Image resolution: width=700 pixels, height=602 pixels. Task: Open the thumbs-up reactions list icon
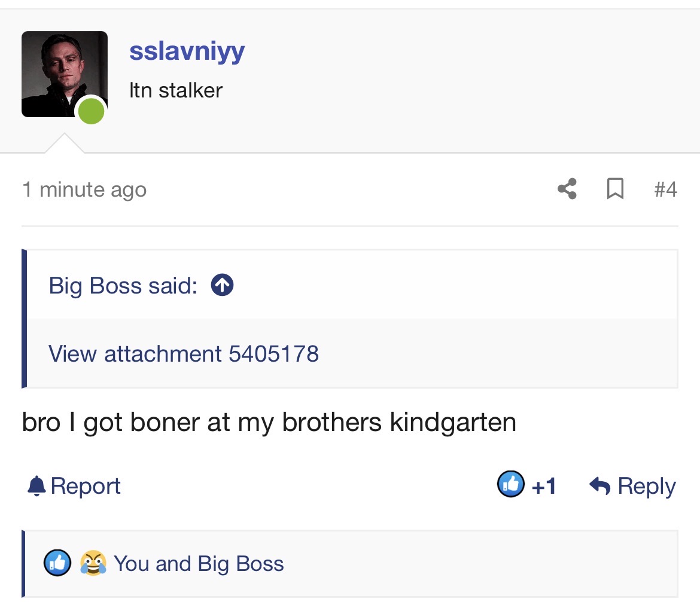tap(57, 563)
